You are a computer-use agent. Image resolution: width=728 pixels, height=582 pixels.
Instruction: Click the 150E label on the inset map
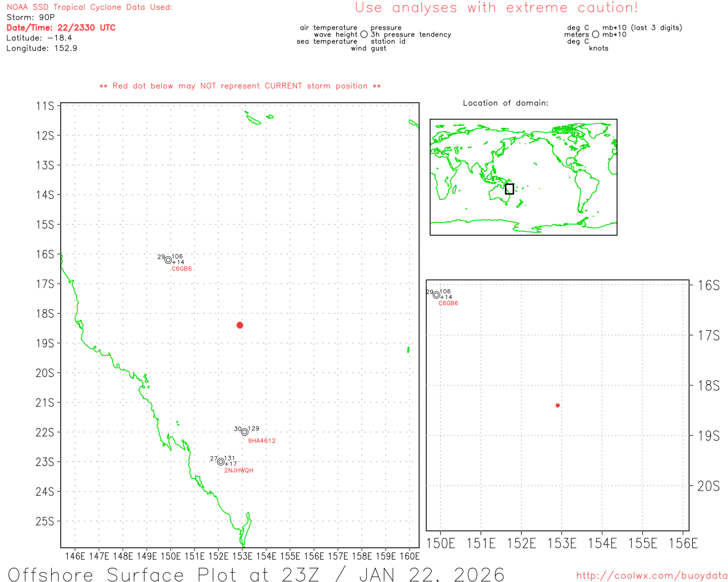tap(441, 544)
